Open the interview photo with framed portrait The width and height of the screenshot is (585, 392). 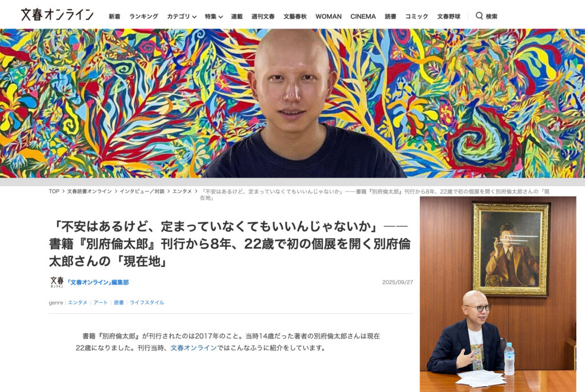(x=498, y=294)
